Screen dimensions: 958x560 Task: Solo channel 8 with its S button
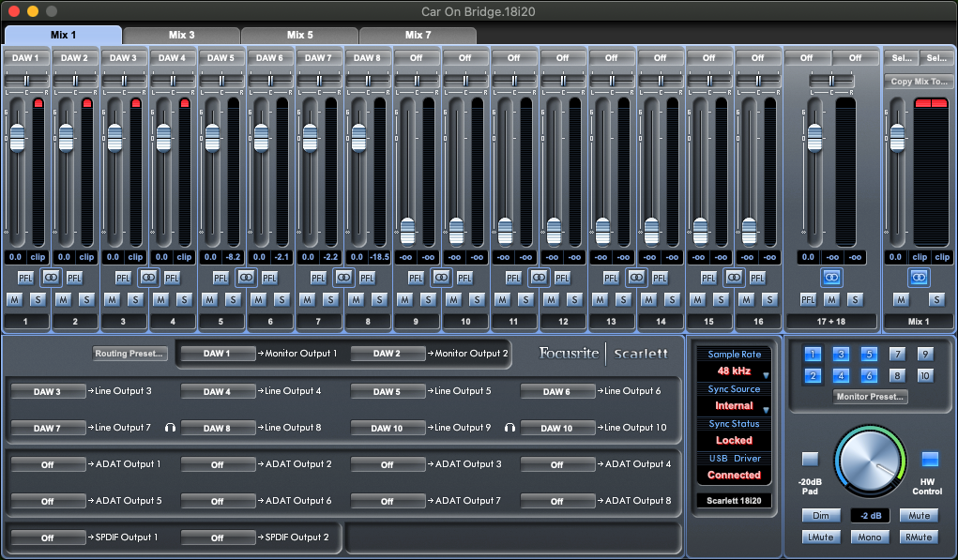click(x=380, y=299)
